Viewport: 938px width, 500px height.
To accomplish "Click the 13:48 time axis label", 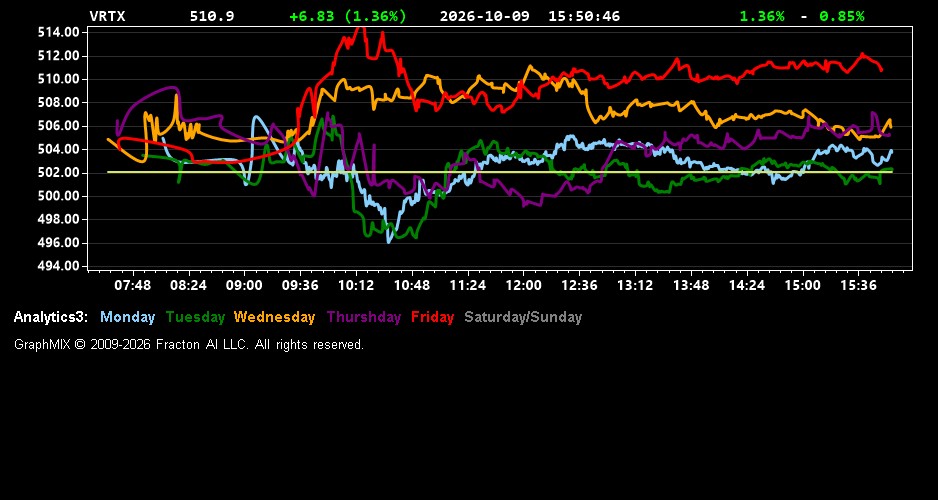I will (691, 285).
